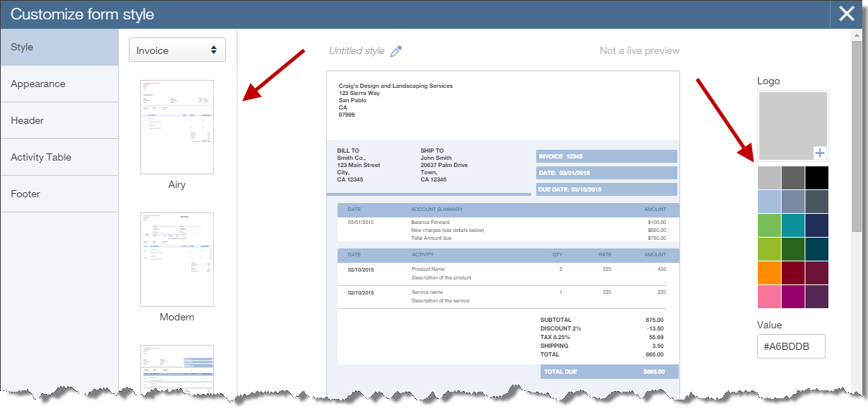This screenshot has width=868, height=409.
Task: Click the DATE: 03/01/2015 preview field
Action: pos(607,173)
